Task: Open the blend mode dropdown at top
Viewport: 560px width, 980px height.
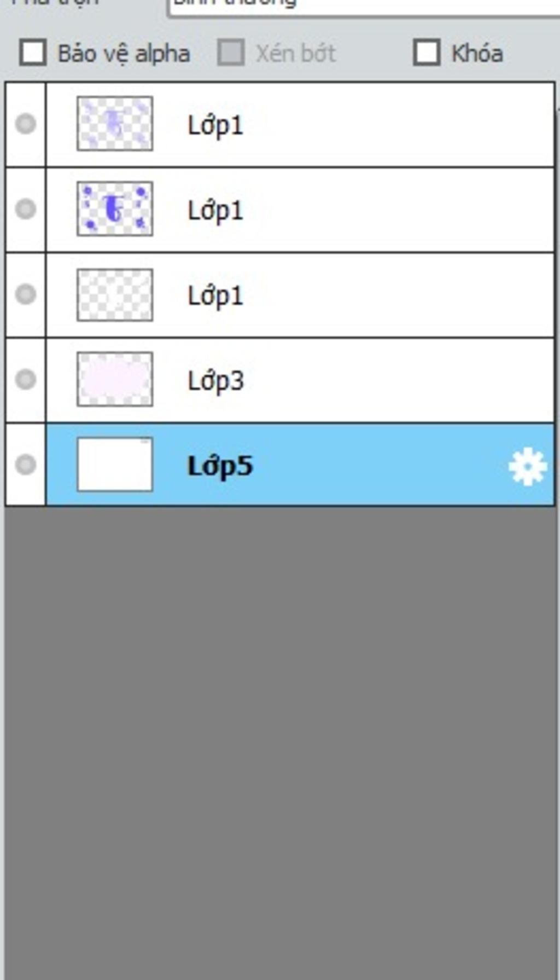Action: point(361,5)
